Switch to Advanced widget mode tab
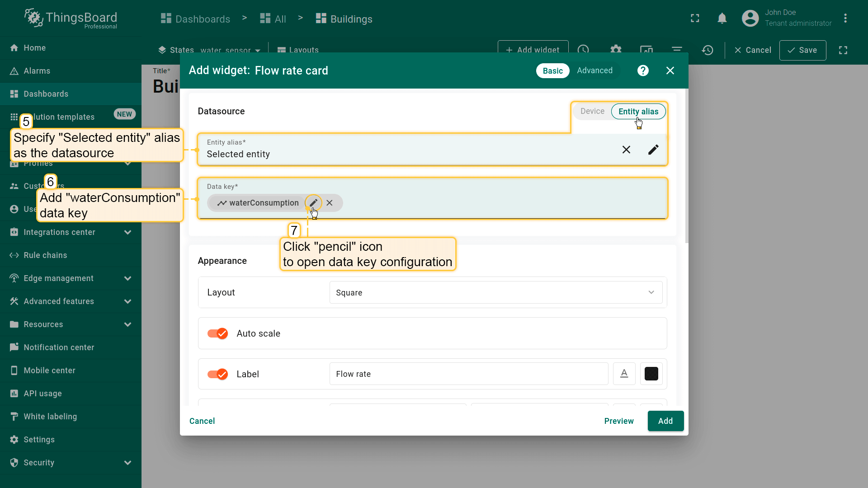 594,70
